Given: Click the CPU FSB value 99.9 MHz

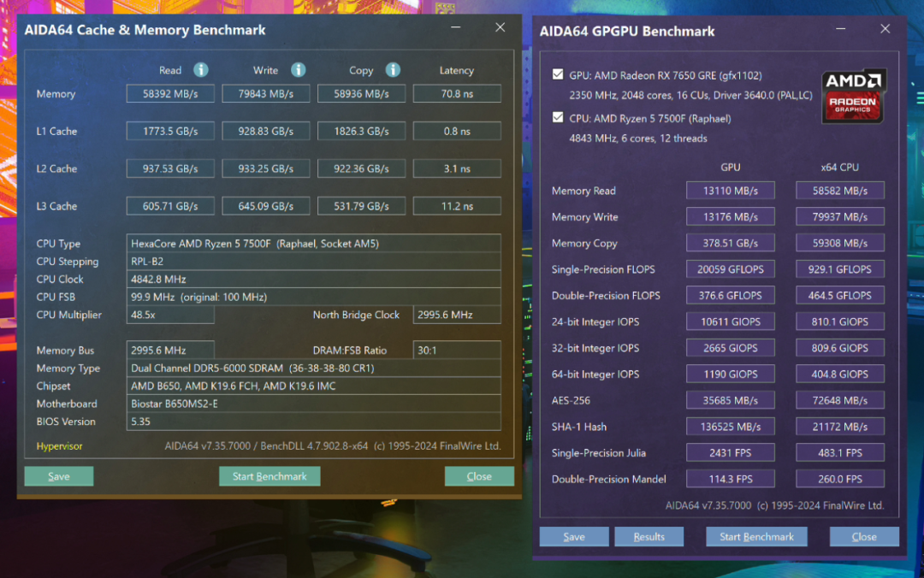Looking at the screenshot, I should (x=313, y=297).
